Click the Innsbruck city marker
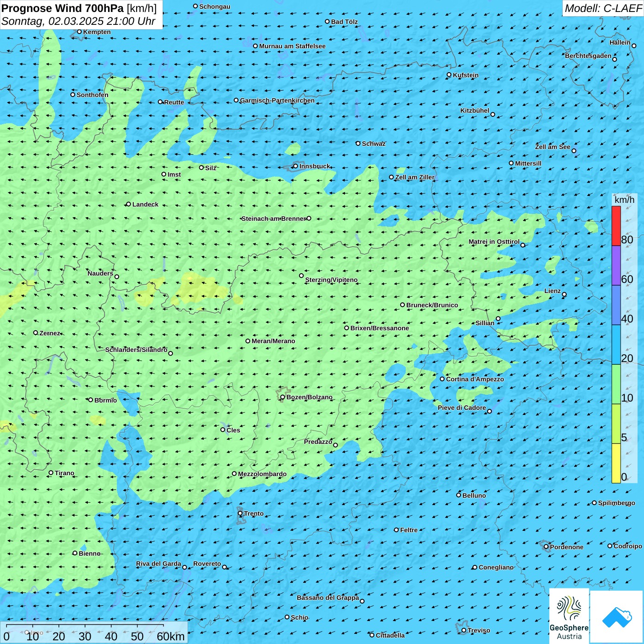 point(295,166)
